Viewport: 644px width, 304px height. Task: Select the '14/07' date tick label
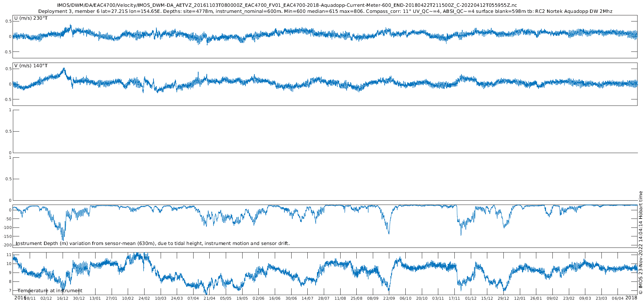[x=308, y=298]
